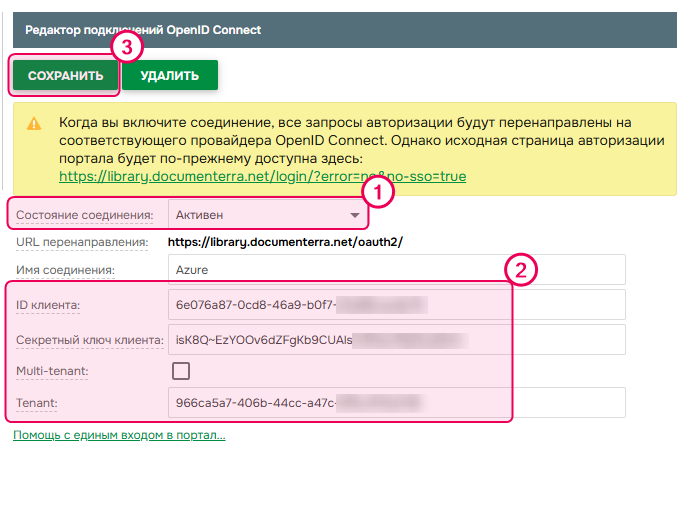
Task: Click into the Tenant input field
Action: 397,402
